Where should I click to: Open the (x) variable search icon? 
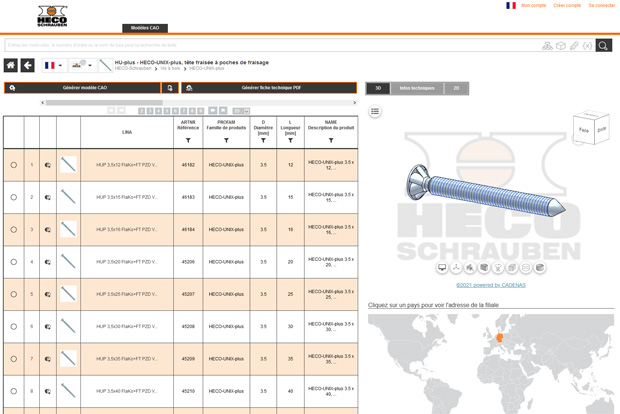click(587, 46)
